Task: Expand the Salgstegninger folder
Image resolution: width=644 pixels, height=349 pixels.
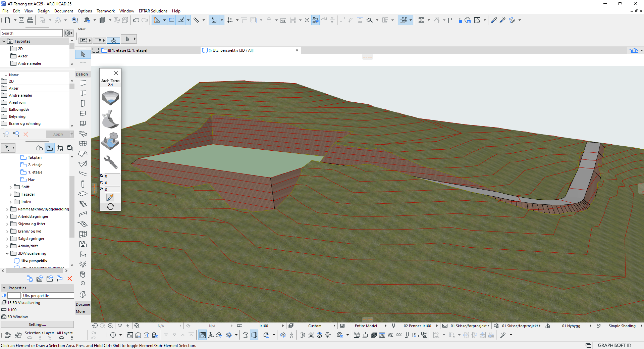Action: tap(7, 239)
